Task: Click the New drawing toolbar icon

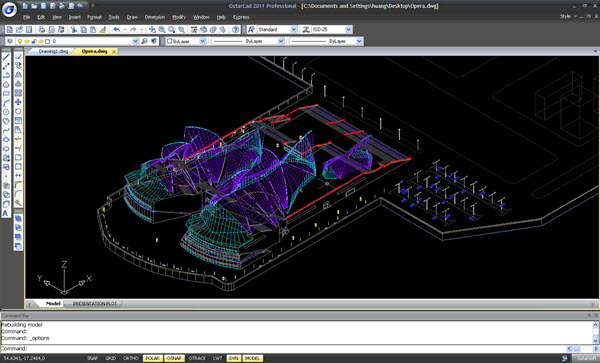Action: click(x=10, y=29)
